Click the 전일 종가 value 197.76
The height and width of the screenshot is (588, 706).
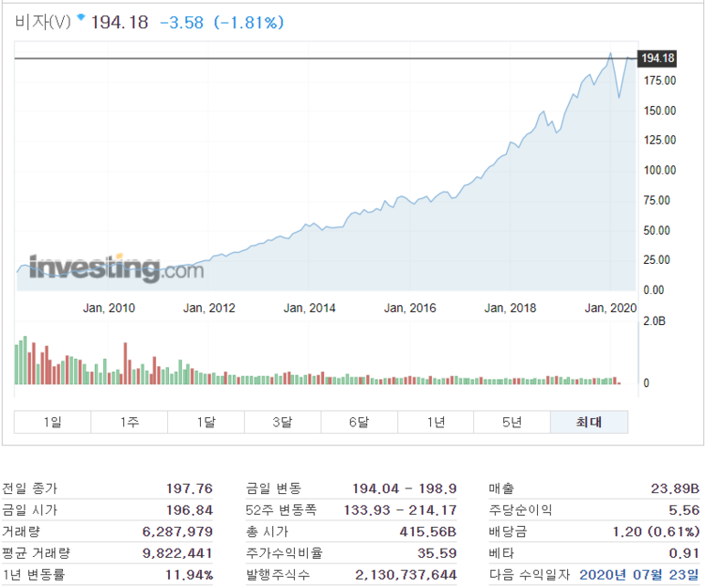pos(190,488)
